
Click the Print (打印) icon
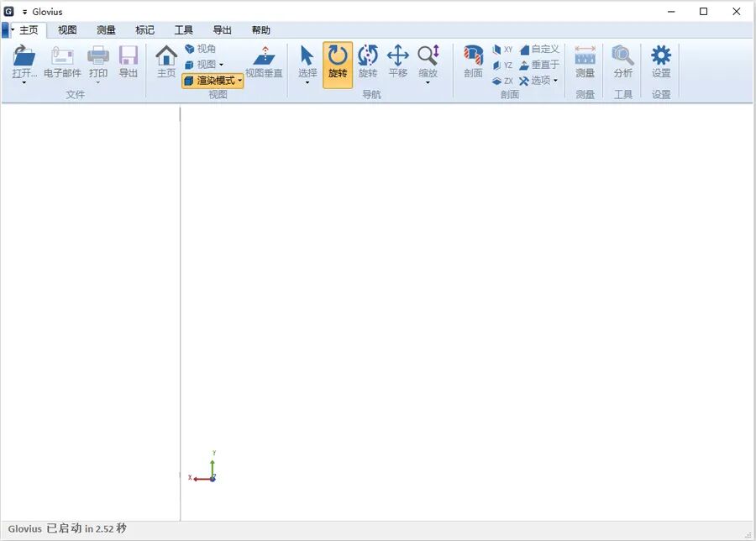coord(98,56)
